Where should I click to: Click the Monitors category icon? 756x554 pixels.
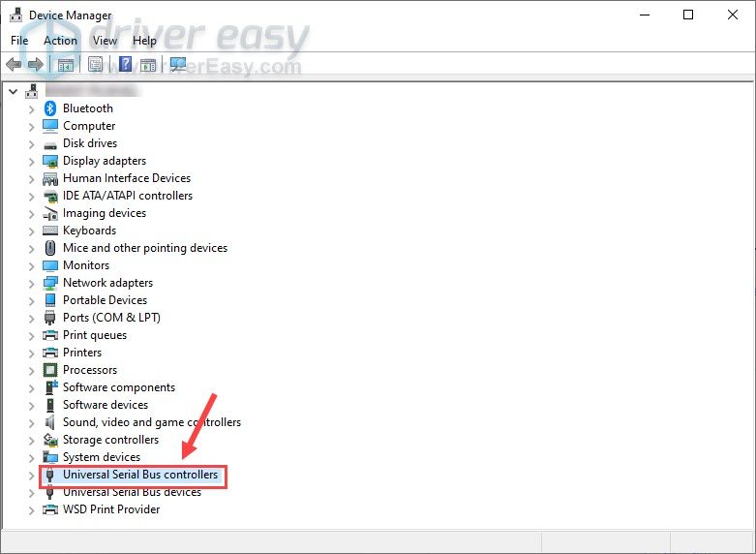50,265
